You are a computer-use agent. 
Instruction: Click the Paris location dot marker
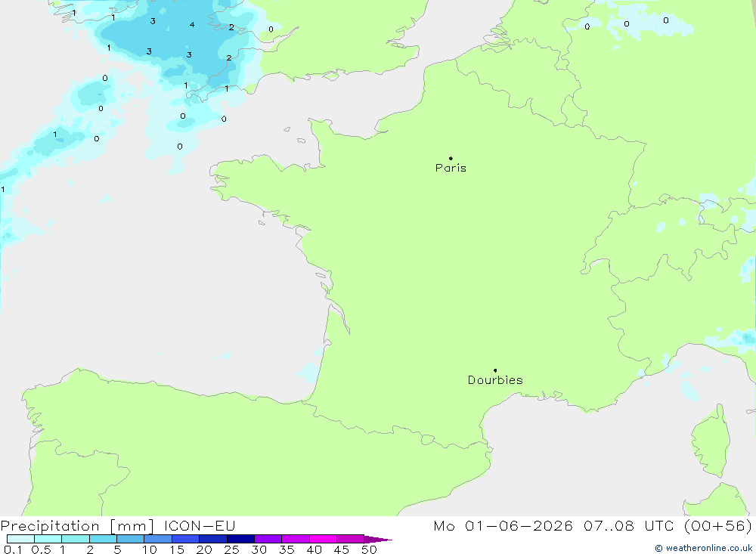(451, 158)
